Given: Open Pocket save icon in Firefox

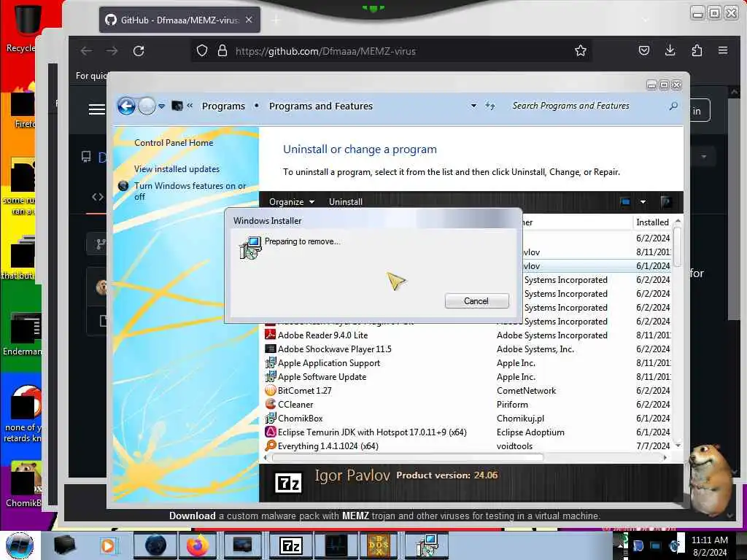Looking at the screenshot, I should pos(644,50).
